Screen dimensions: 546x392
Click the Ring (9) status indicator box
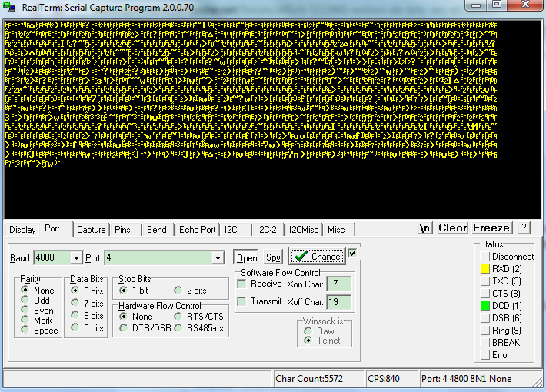click(x=484, y=330)
